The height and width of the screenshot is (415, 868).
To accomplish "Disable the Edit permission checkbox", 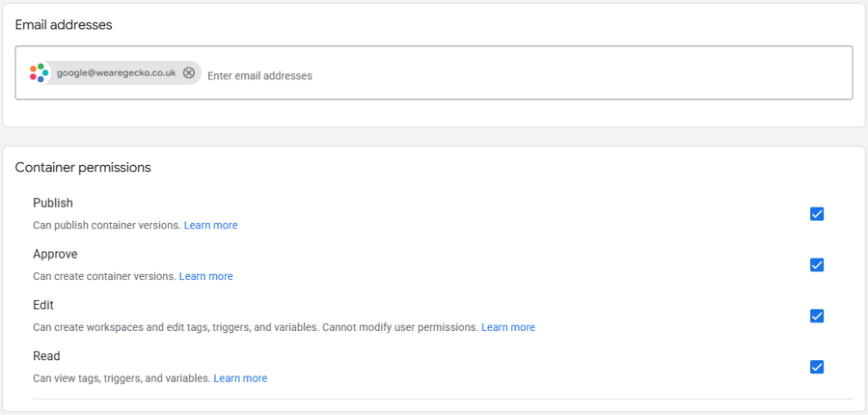I will pos(817,316).
